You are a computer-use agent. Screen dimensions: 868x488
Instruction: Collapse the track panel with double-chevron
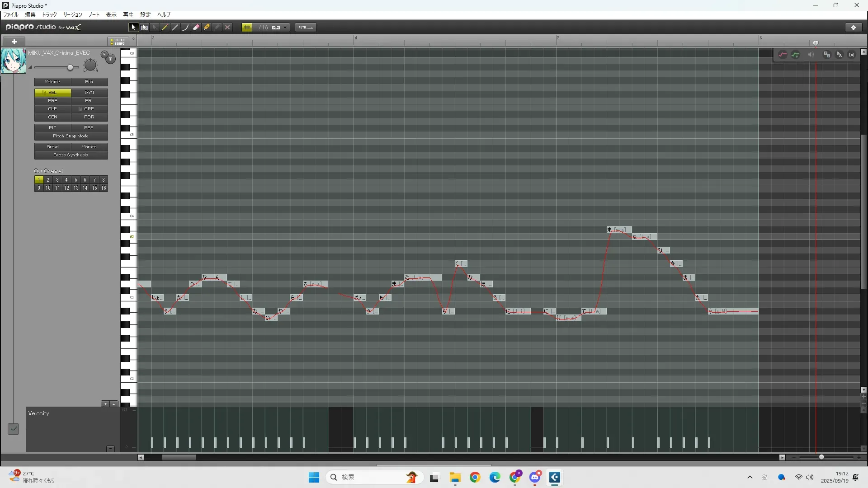click(134, 39)
